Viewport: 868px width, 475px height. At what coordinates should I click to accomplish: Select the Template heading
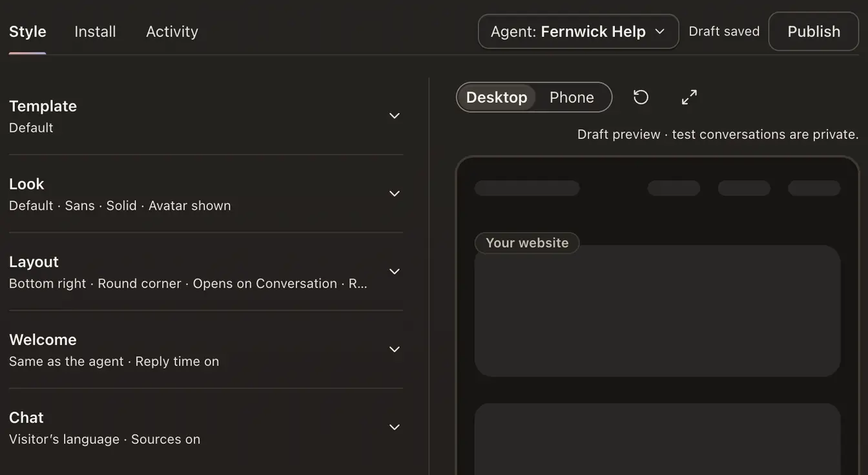pyautogui.click(x=43, y=106)
